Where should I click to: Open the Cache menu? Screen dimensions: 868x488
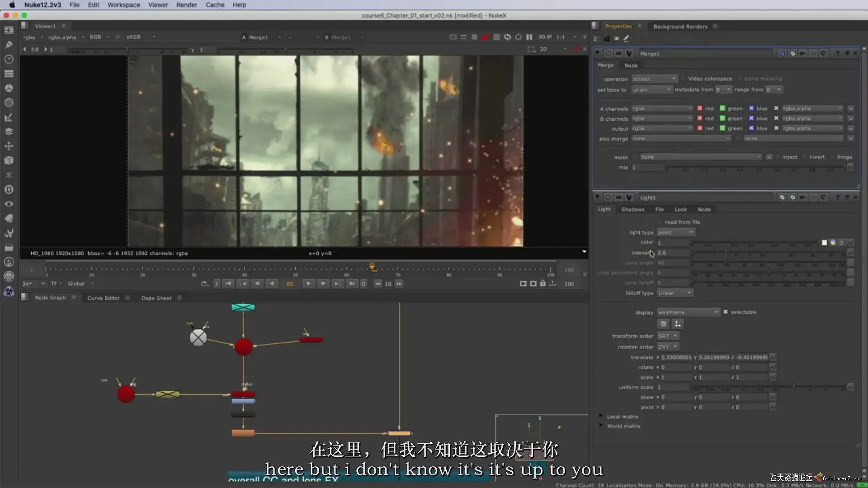215,5
